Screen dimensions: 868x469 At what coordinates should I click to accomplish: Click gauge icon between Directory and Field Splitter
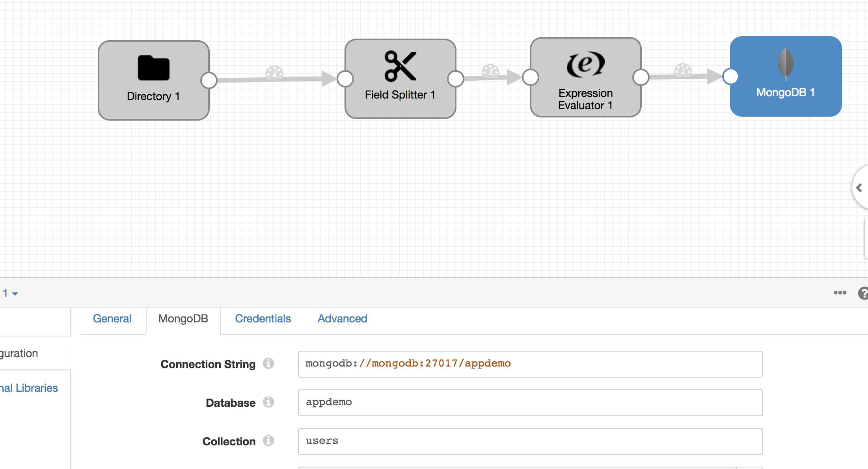(274, 73)
